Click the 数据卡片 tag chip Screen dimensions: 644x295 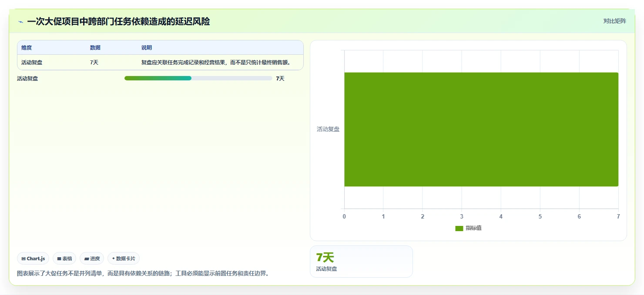click(x=124, y=259)
